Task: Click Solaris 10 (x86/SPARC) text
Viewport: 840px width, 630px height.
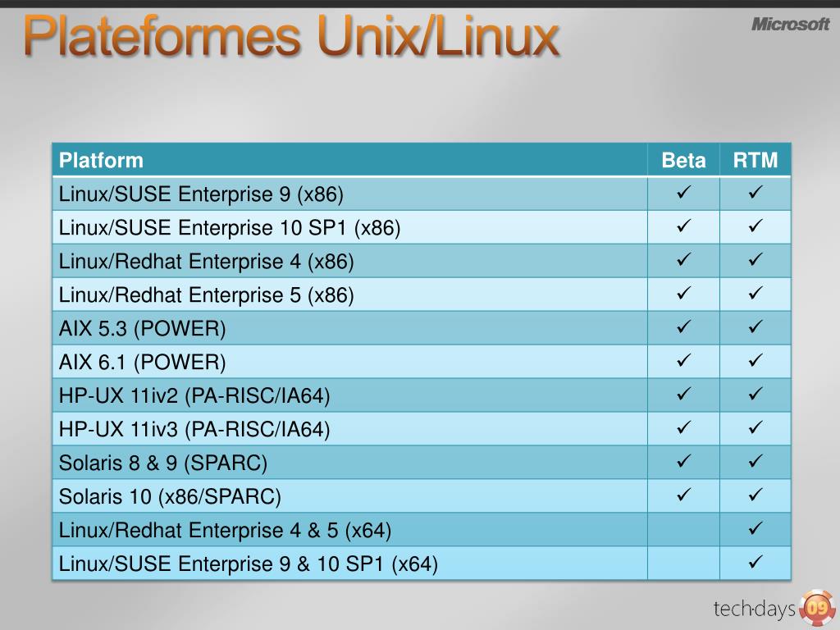Action: (x=171, y=496)
